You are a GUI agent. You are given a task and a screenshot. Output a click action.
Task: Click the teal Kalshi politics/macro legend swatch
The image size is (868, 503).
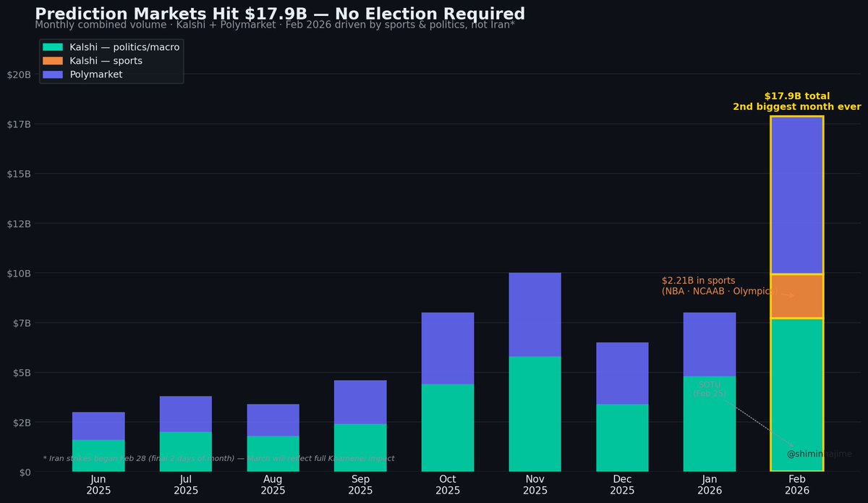pos(53,46)
